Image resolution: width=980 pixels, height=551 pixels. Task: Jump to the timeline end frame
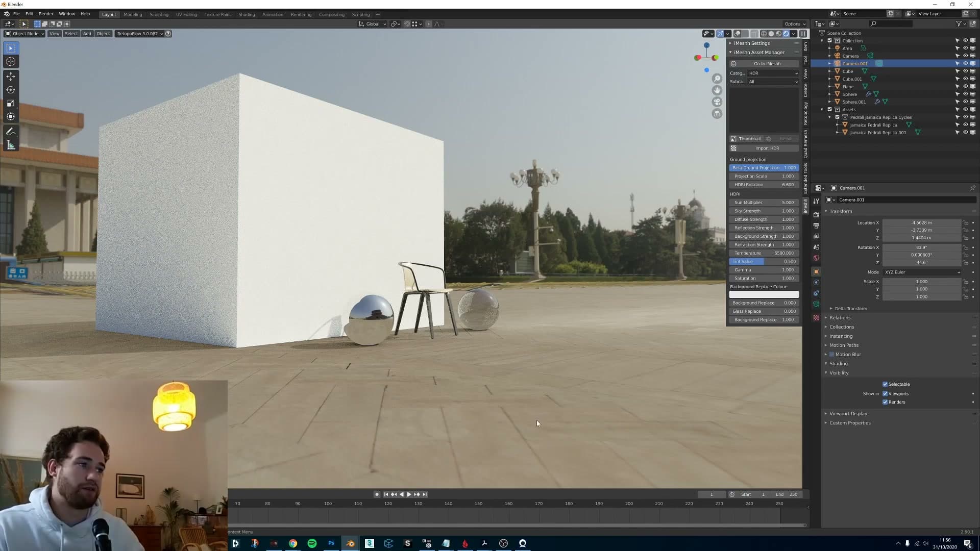pos(424,494)
